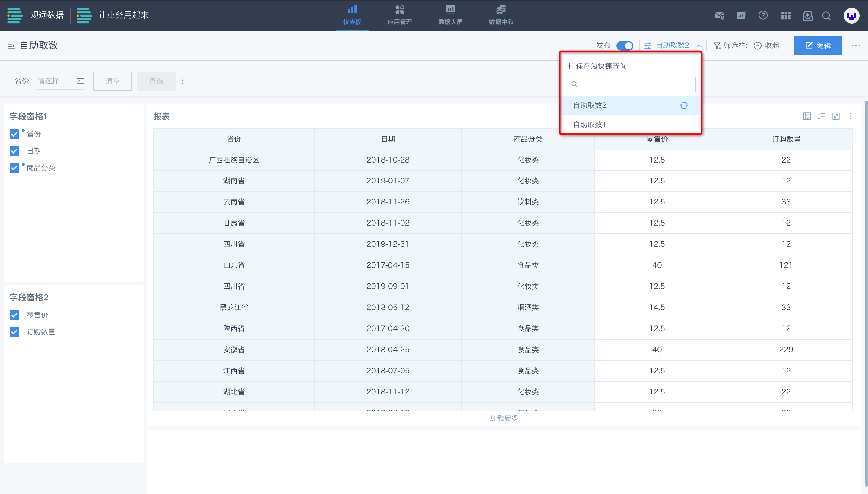Open the help question mark icon
The height and width of the screenshot is (494, 868).
763,16
